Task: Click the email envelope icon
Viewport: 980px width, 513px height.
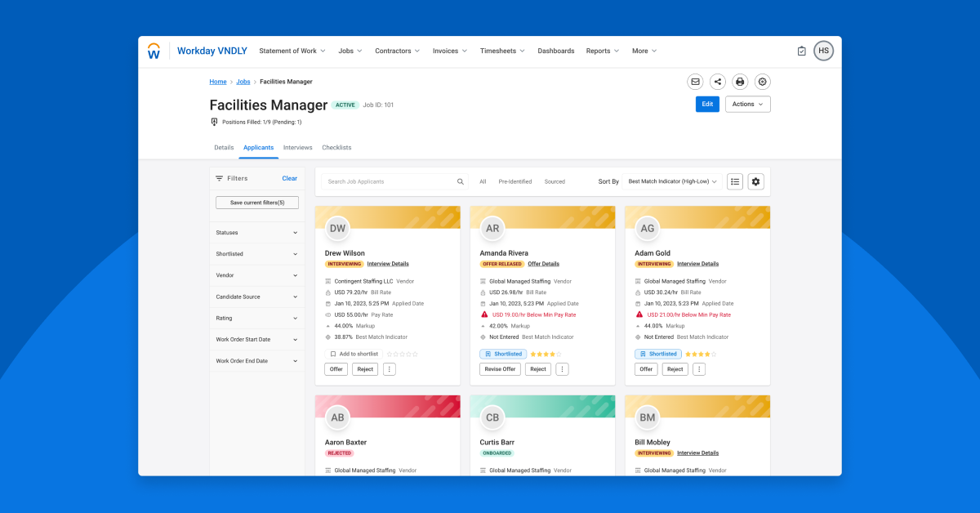Action: click(695, 82)
